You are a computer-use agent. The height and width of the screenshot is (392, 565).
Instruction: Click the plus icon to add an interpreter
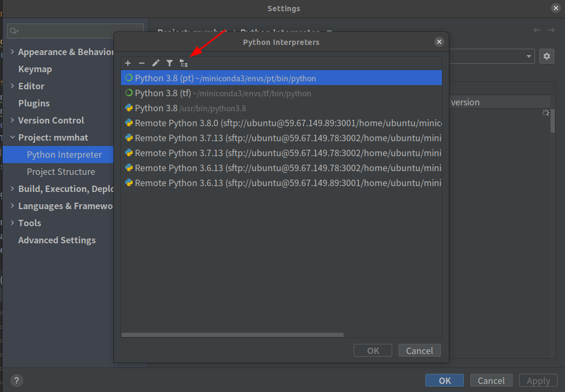click(128, 63)
